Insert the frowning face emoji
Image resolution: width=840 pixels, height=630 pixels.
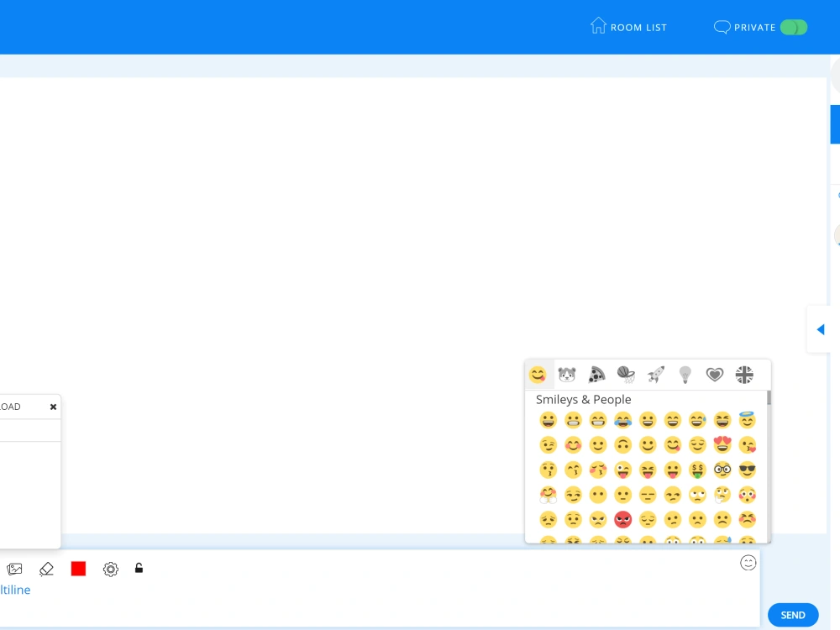tap(722, 520)
